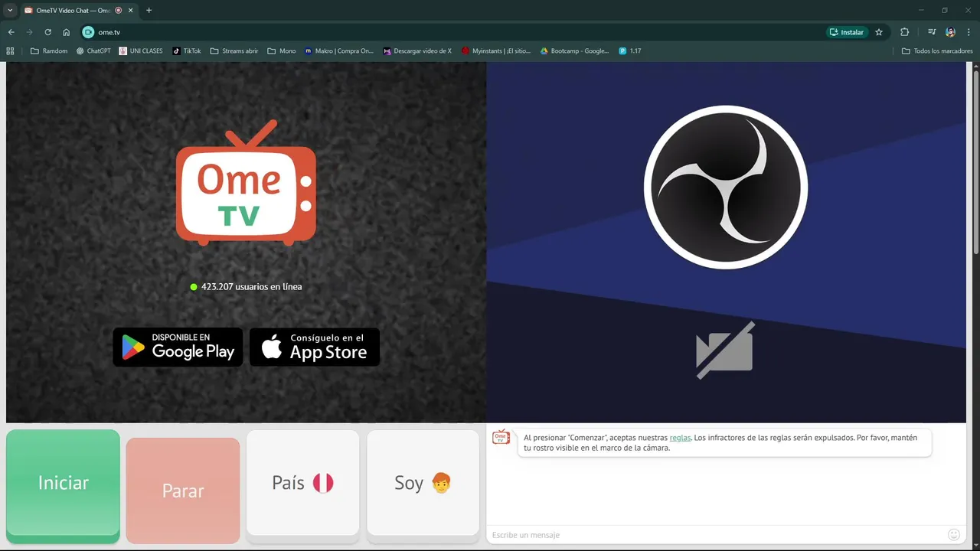Viewport: 980px width, 551px height.
Task: Click the green online status dot
Action: [x=194, y=287]
